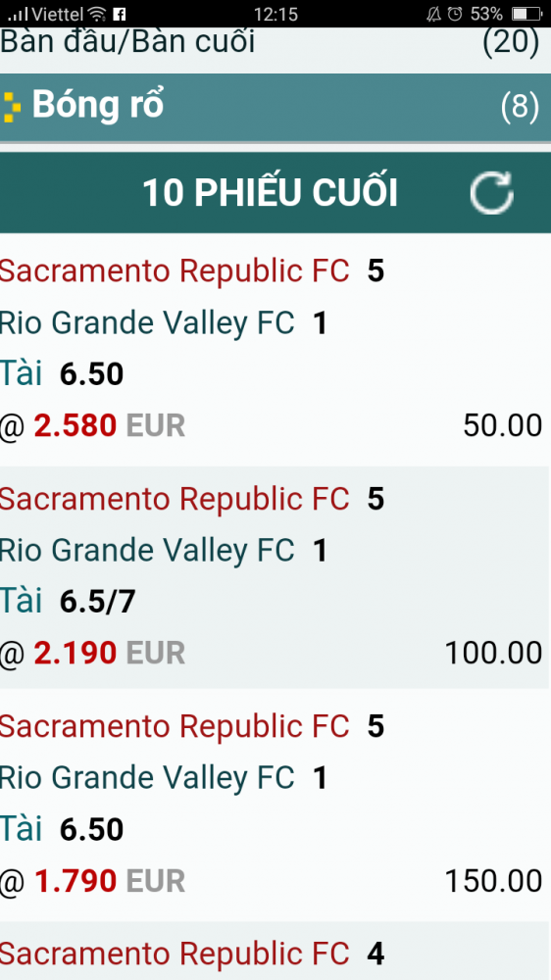Tap the alarm clock status icon

456,14
